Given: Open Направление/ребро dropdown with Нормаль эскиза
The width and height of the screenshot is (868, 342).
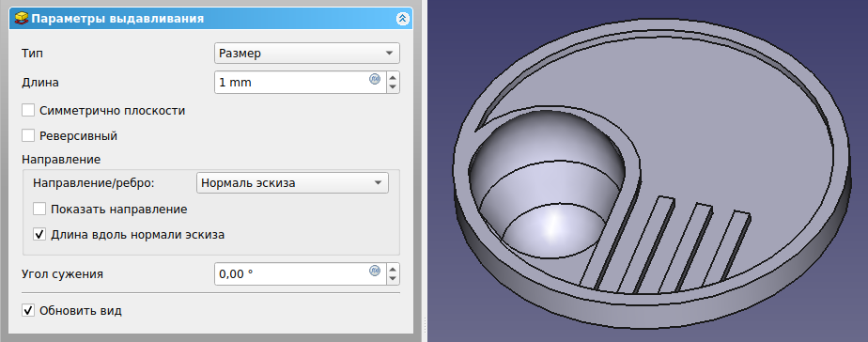Looking at the screenshot, I should pyautogui.click(x=292, y=182).
